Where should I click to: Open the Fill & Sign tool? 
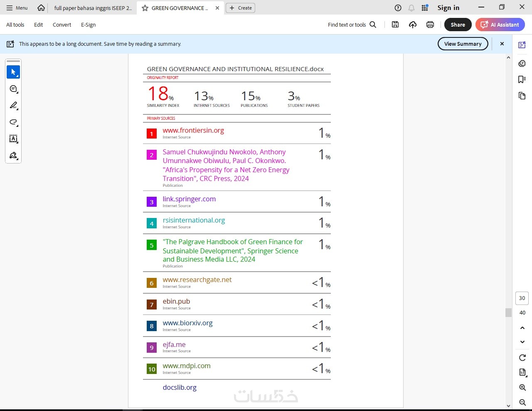(x=13, y=156)
